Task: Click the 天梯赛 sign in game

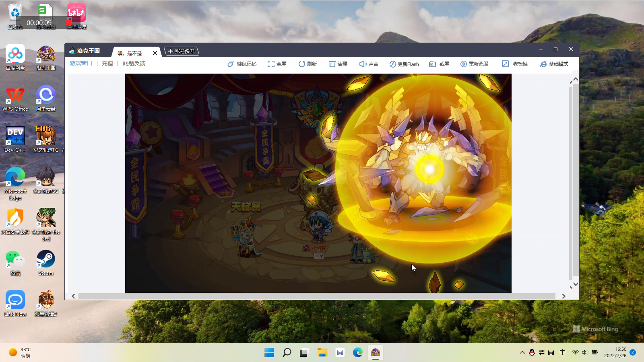Action: point(246,207)
